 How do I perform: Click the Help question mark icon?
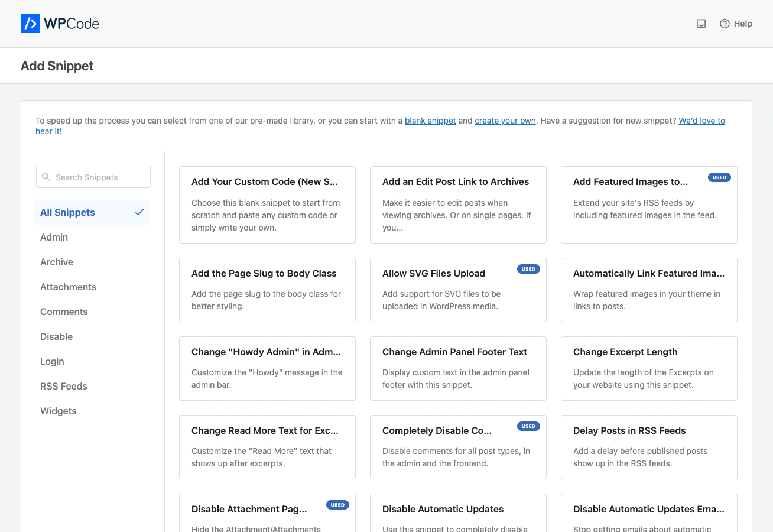pyautogui.click(x=725, y=24)
